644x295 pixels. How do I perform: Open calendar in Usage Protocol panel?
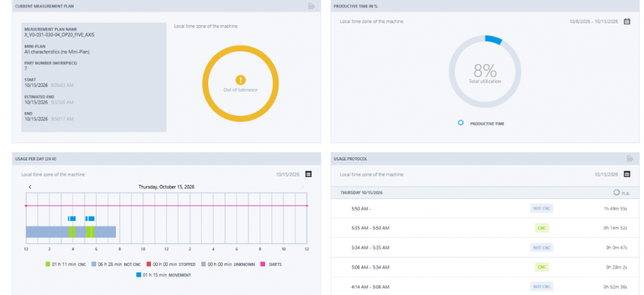[x=627, y=175]
